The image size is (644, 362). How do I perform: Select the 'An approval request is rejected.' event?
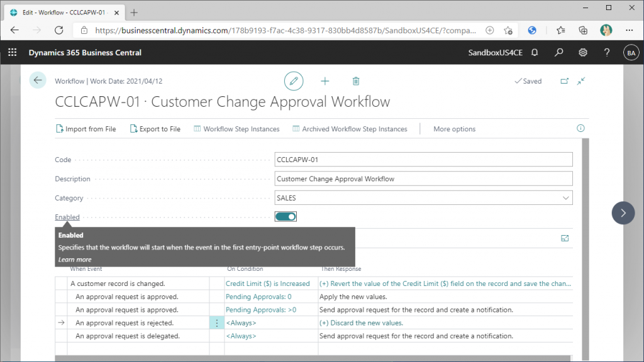[x=125, y=323]
